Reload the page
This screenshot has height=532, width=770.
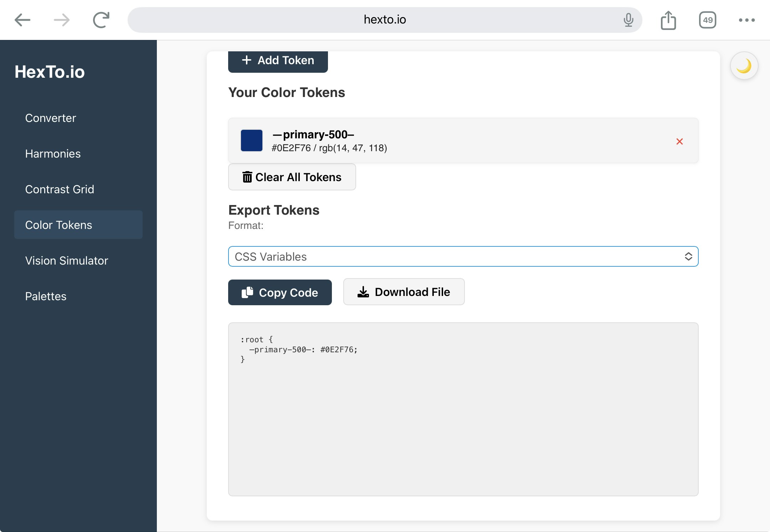click(101, 20)
